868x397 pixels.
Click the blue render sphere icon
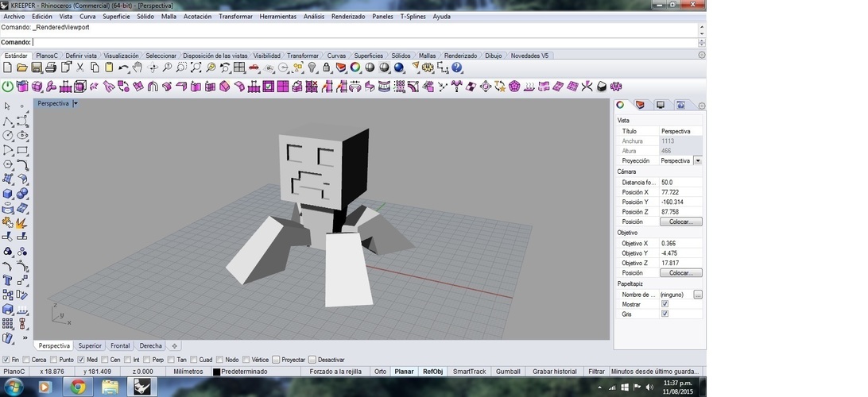click(x=398, y=67)
